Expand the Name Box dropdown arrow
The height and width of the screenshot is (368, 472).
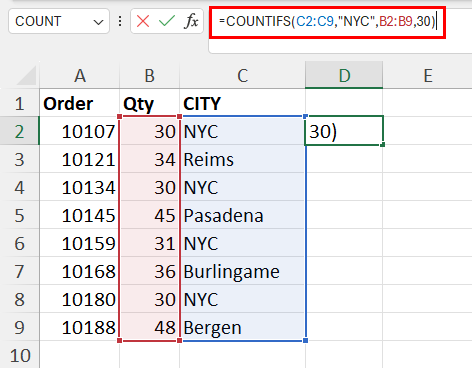[x=98, y=22]
